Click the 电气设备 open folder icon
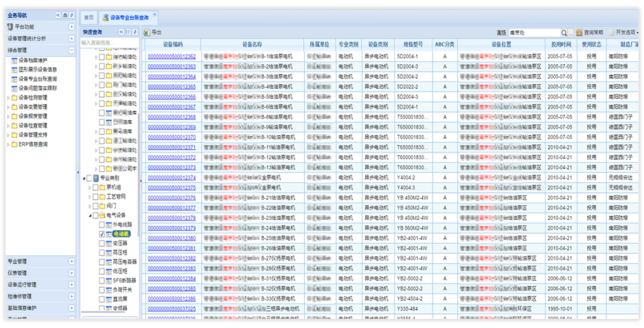This screenshot has width=644, height=328. coord(102,215)
